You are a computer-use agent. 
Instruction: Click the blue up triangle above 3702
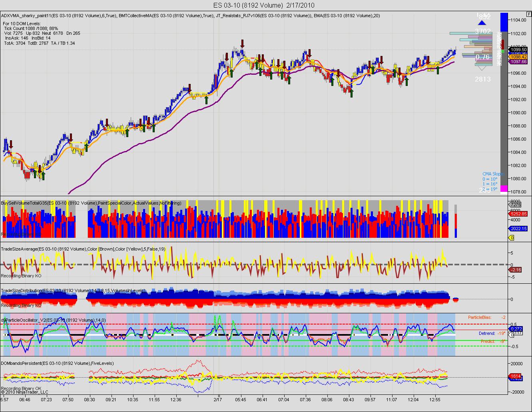pyautogui.click(x=482, y=23)
